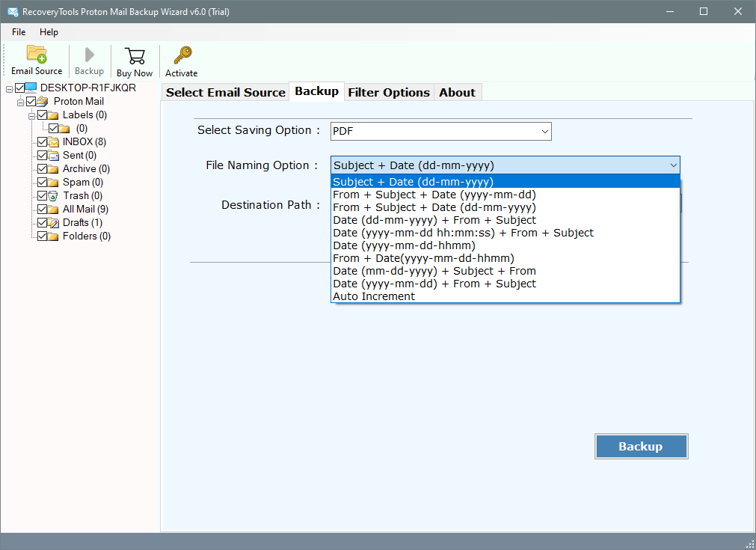Viewport: 756px width, 550px height.
Task: Open the Select Saving Option dropdown
Action: (440, 131)
